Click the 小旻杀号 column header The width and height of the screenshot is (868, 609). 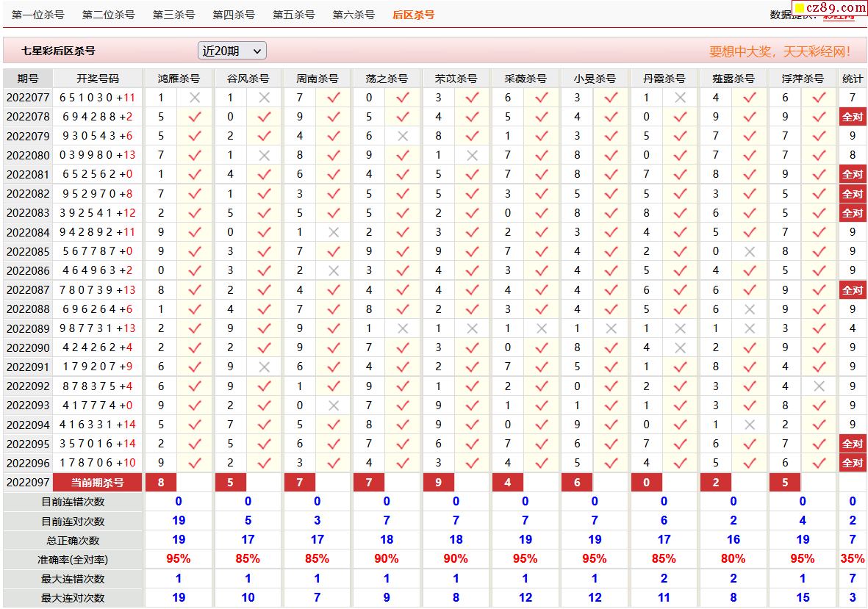click(x=595, y=79)
